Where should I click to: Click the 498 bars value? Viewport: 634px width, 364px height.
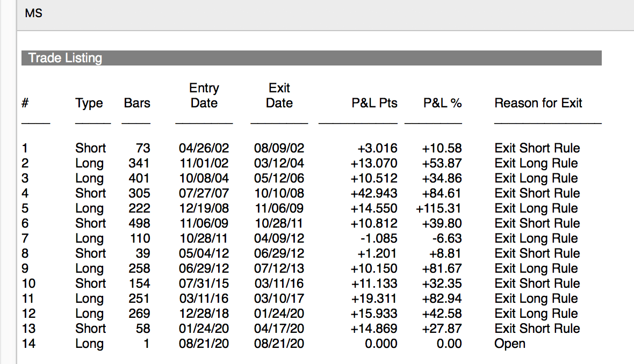click(x=139, y=223)
